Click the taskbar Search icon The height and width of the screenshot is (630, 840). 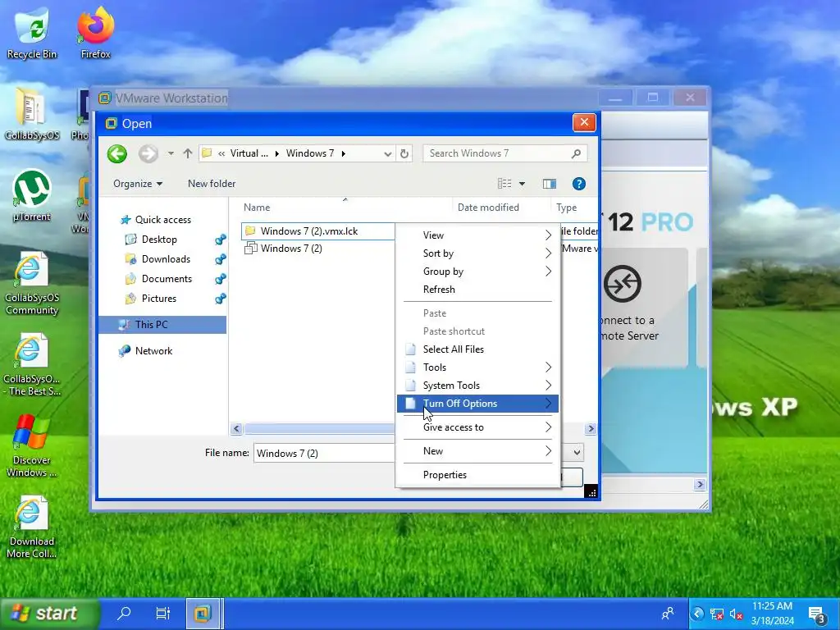coord(125,613)
